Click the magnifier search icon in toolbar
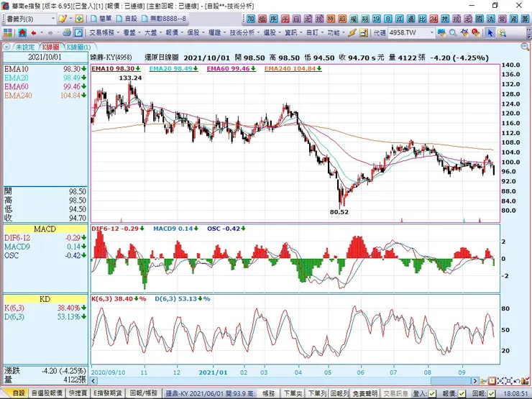 453,32
